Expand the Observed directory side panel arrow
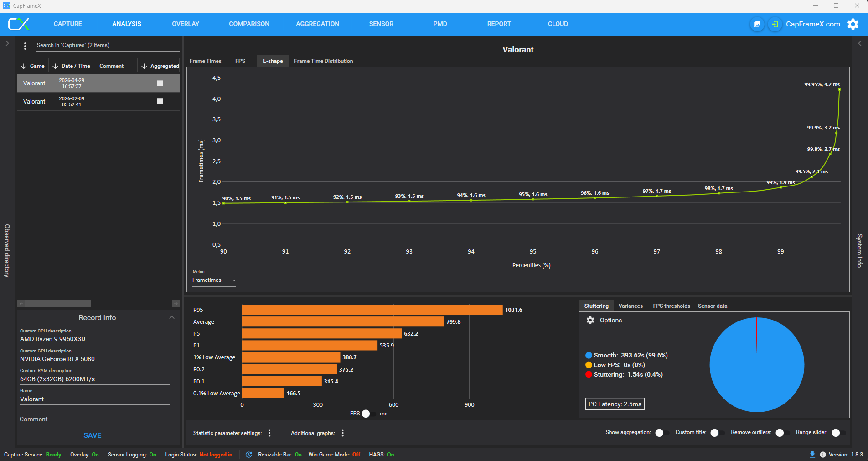Screen dimensions: 868x461 pyautogui.click(x=7, y=43)
